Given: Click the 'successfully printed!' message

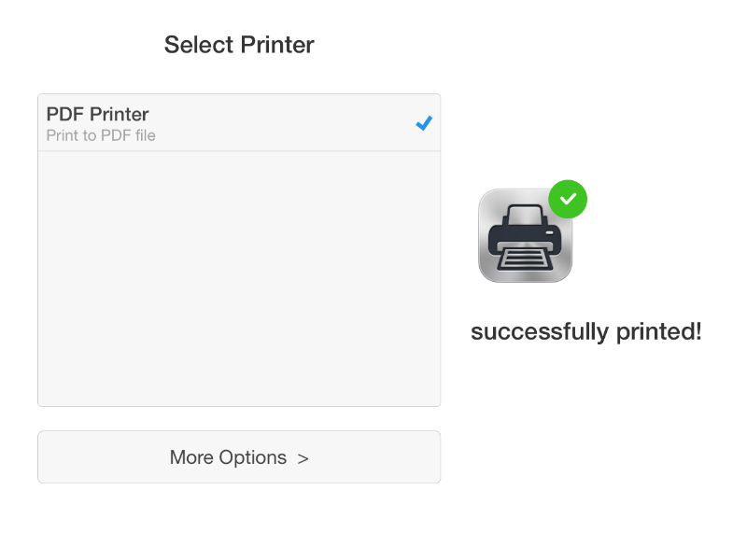Looking at the screenshot, I should 586,330.
